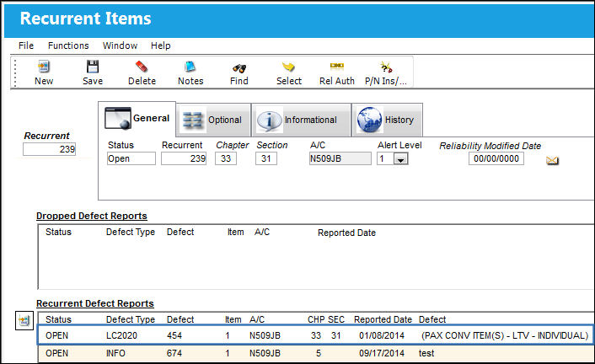This screenshot has height=364, width=595.
Task: Click the Recurrent Defect Reports heading link
Action: pos(95,303)
